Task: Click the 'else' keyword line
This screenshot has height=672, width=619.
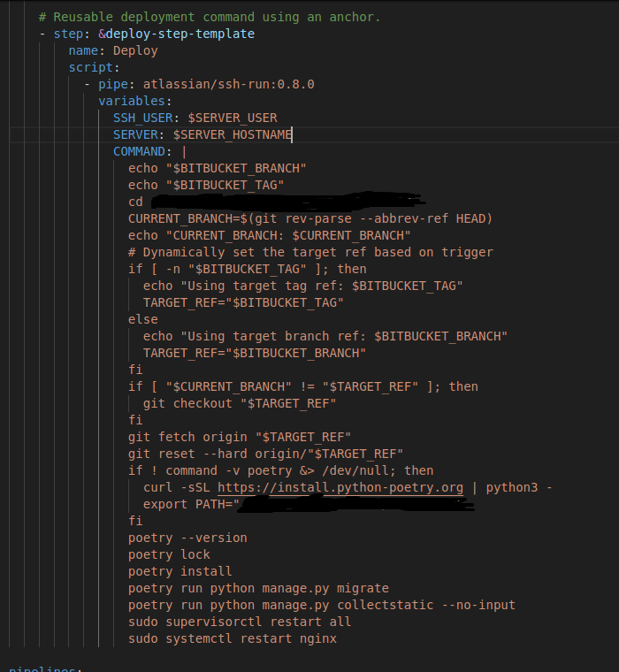Action: click(x=142, y=320)
